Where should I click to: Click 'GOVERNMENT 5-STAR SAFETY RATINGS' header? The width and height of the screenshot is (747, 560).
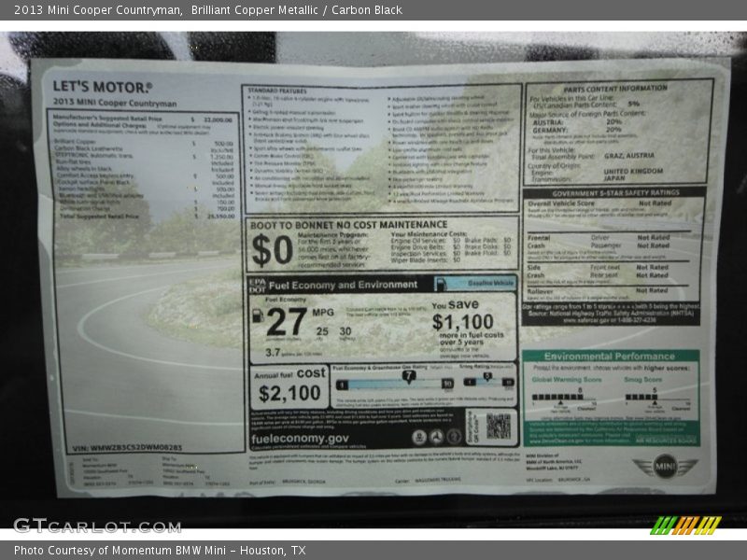(615, 193)
